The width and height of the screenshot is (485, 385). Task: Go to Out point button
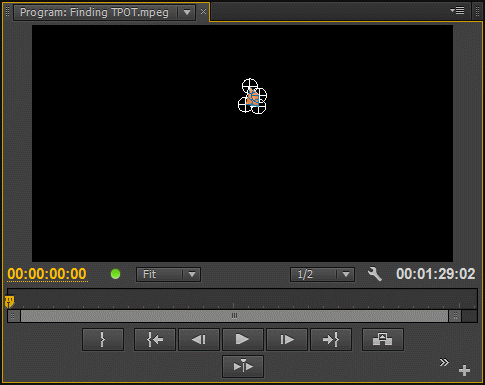click(x=331, y=339)
